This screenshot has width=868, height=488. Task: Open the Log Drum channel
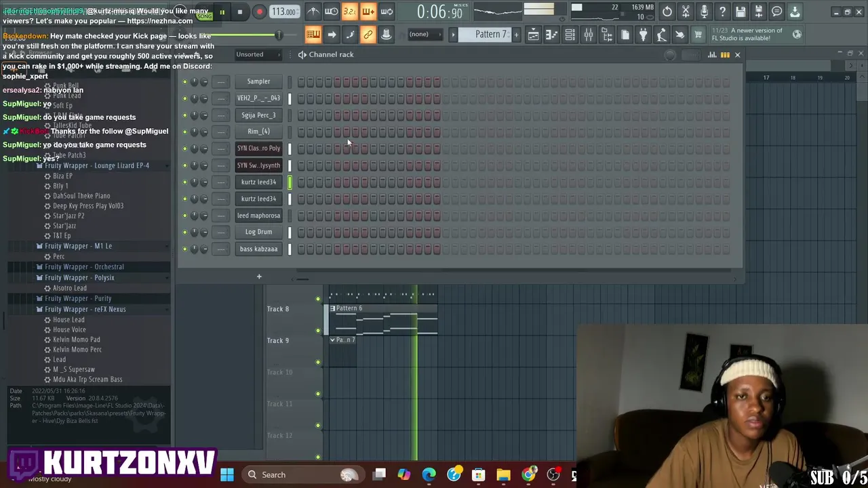(x=258, y=232)
